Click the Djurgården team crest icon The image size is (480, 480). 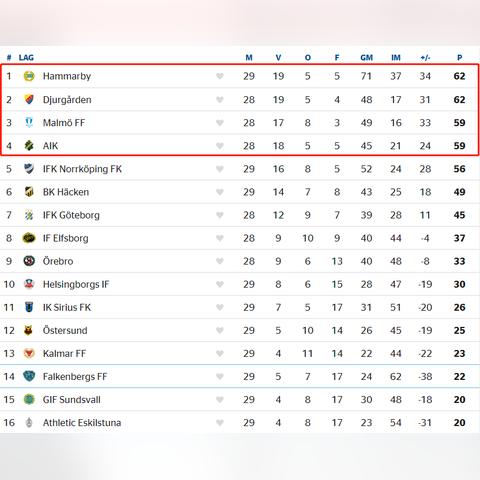(x=29, y=99)
